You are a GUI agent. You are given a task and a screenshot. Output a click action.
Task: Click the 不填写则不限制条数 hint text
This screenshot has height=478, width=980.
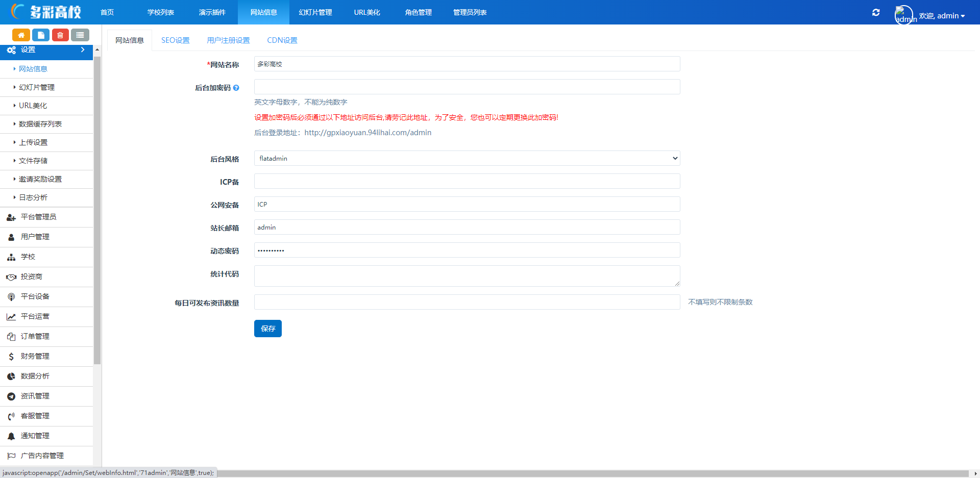click(x=720, y=302)
